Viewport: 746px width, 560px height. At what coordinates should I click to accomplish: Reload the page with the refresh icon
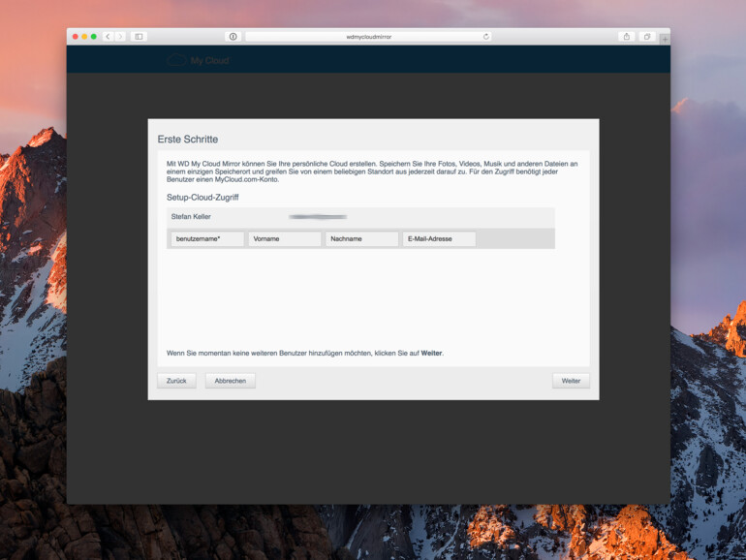(485, 37)
